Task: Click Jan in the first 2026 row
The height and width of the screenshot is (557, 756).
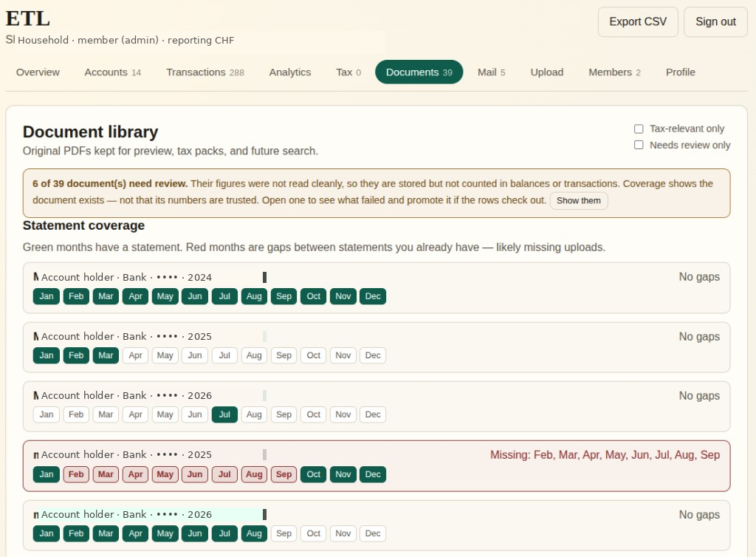Action: coord(47,414)
